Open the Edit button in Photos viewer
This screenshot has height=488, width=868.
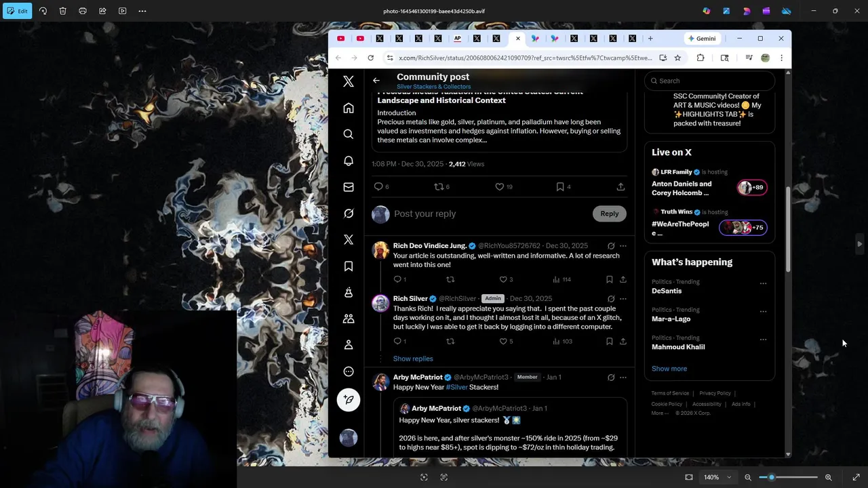click(x=17, y=11)
